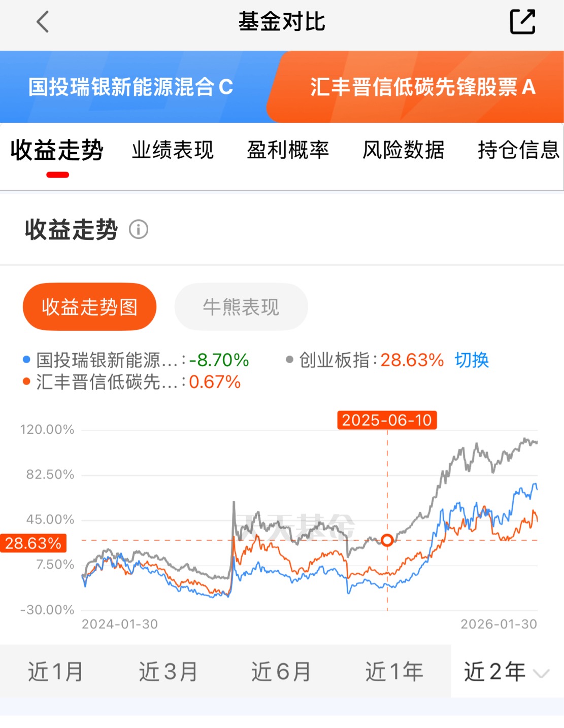Select the 收益走势图 toggle button
564x728 pixels.
(x=89, y=307)
